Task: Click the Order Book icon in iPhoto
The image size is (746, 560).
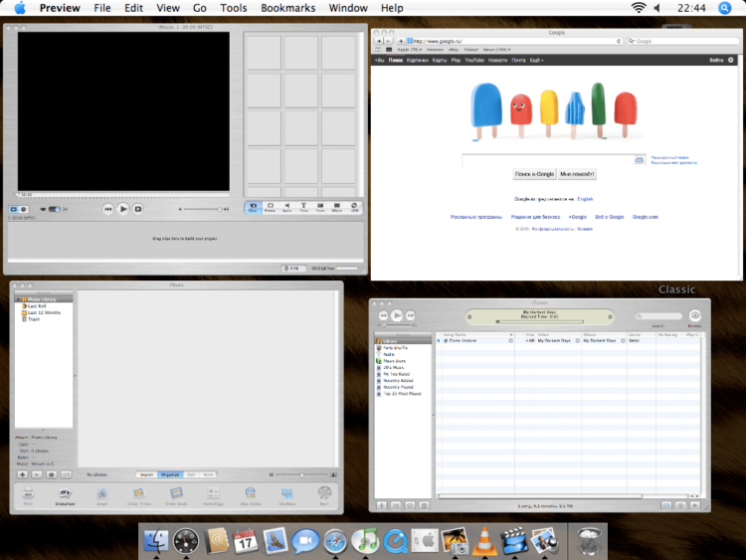Action: point(176,495)
